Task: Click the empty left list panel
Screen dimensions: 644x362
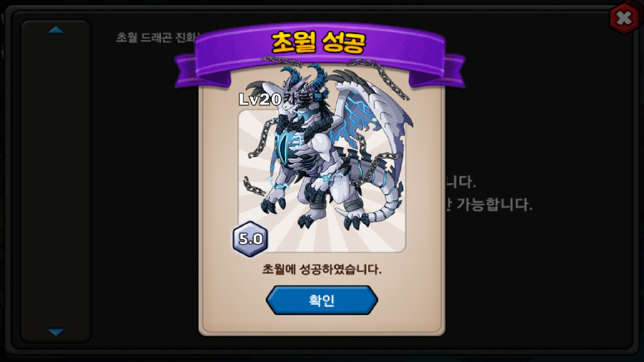Action: 56,181
